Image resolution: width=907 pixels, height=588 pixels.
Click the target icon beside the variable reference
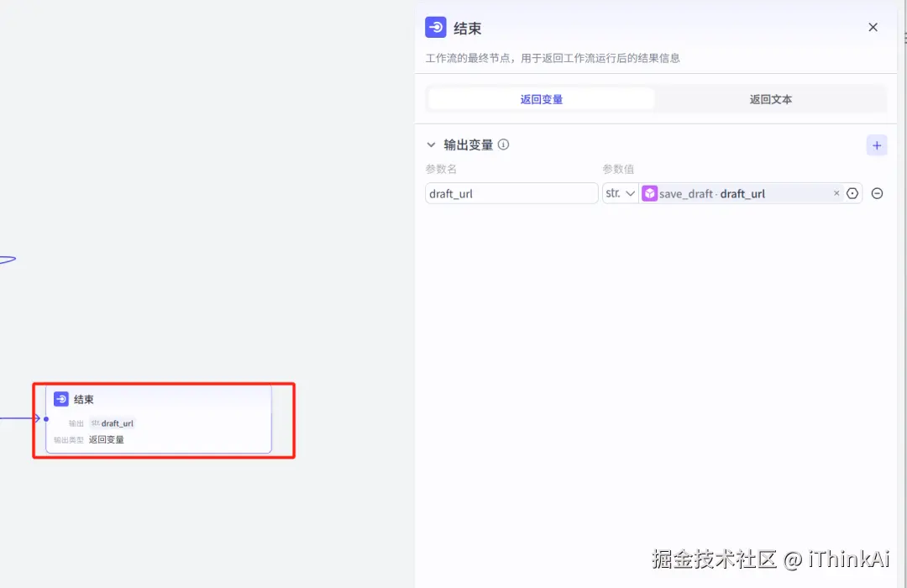pyautogui.click(x=852, y=193)
